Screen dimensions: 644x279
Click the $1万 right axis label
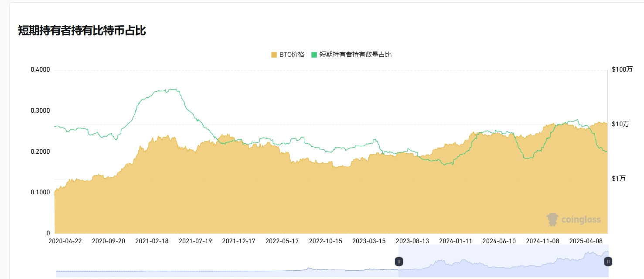point(619,179)
